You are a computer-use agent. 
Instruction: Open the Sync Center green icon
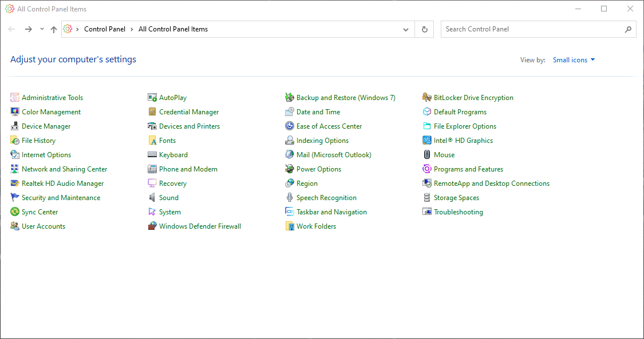15,212
